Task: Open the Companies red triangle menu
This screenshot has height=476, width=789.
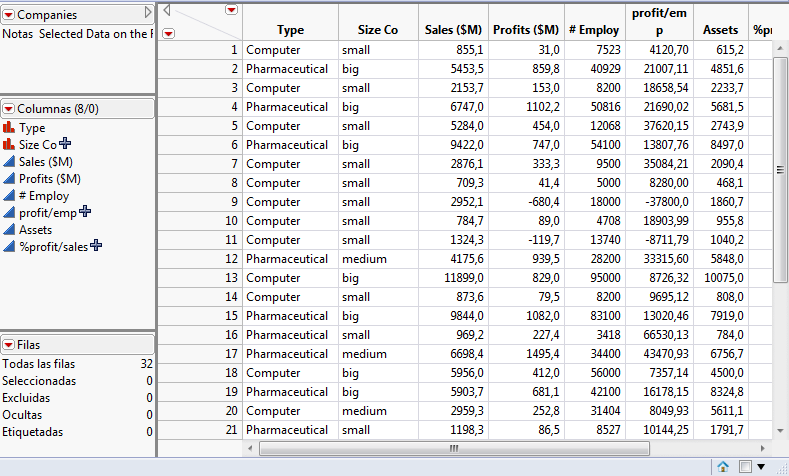Action: 9,15
